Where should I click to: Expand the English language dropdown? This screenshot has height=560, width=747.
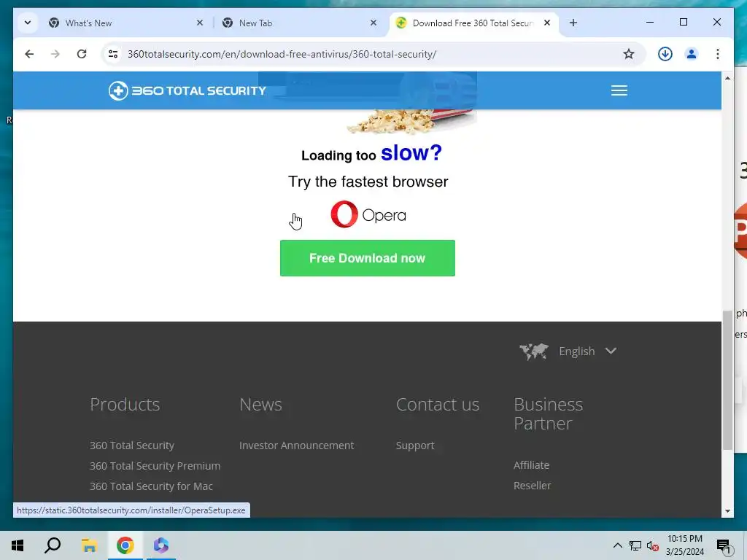587,351
